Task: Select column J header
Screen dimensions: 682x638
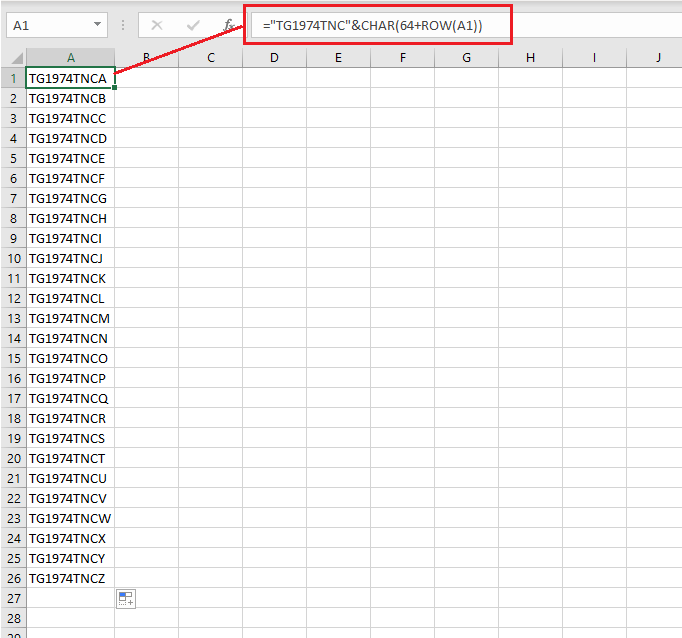Action: tap(654, 57)
